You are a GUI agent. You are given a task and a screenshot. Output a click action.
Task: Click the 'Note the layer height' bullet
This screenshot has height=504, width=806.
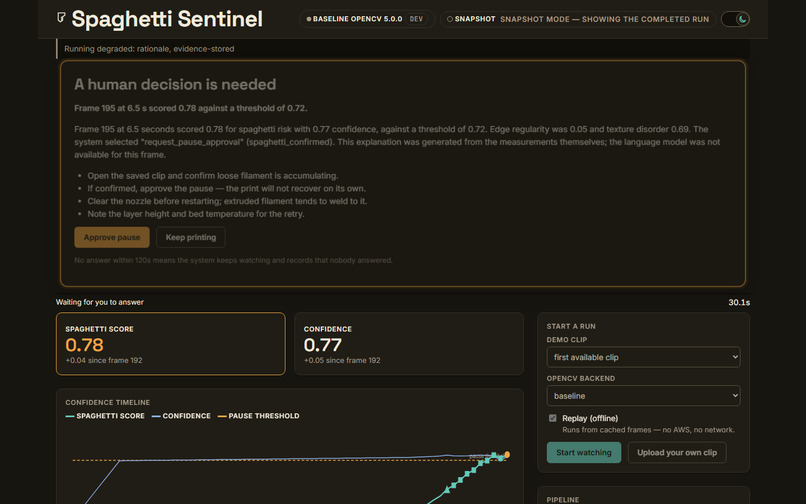point(196,214)
